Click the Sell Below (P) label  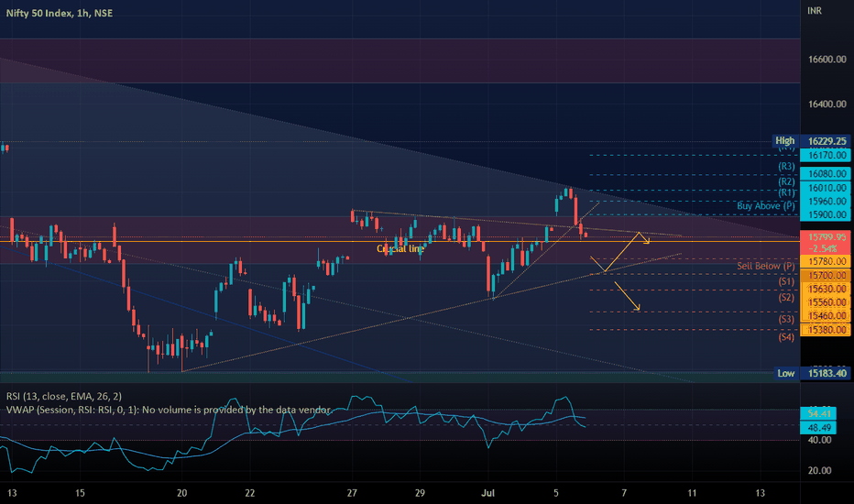(x=766, y=266)
